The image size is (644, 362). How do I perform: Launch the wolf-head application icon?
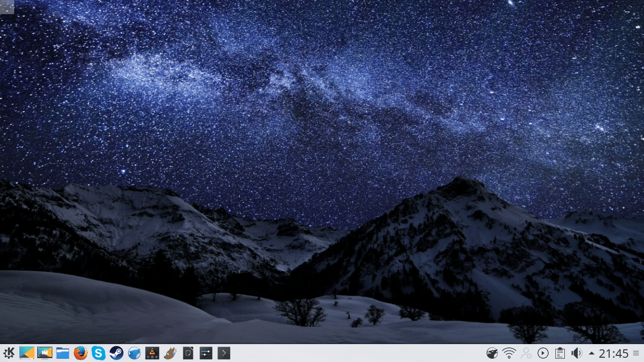click(170, 353)
